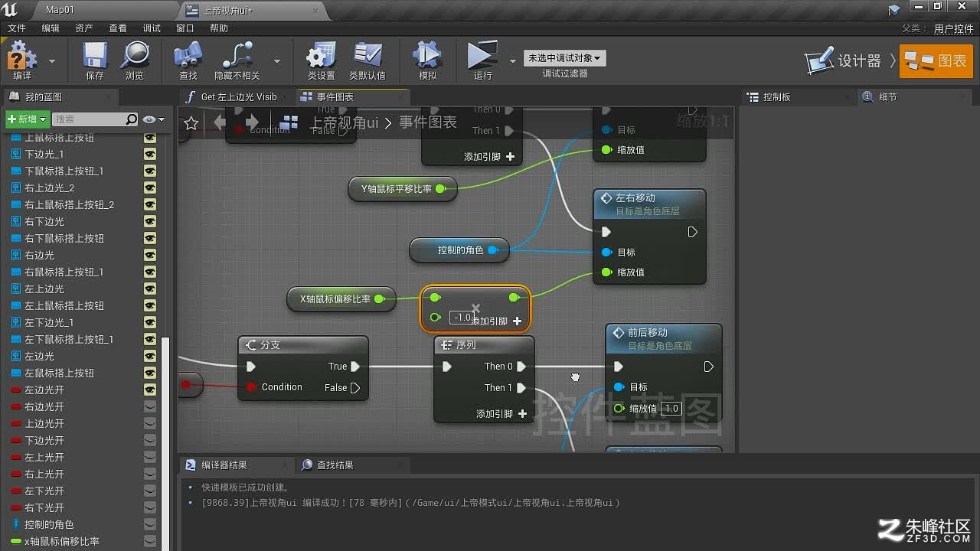Toggle visibility eye for 控制的角色
The height and width of the screenshot is (551, 980).
coord(150,524)
